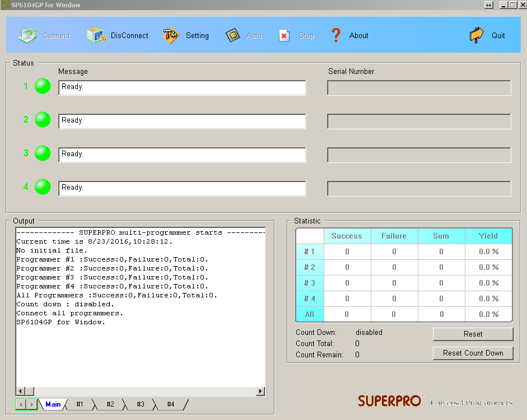Click the Connect toolbar icon

coord(28,35)
